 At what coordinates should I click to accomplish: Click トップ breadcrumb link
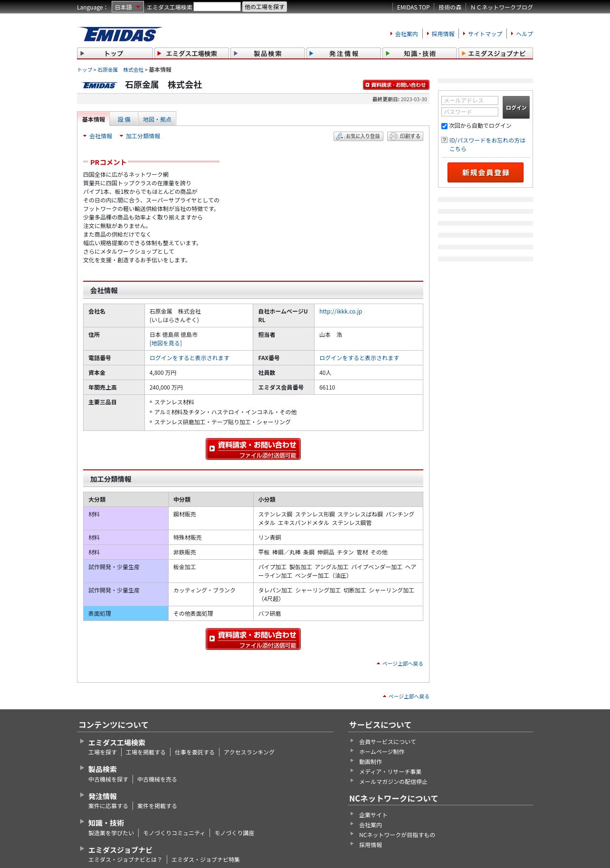[x=85, y=70]
